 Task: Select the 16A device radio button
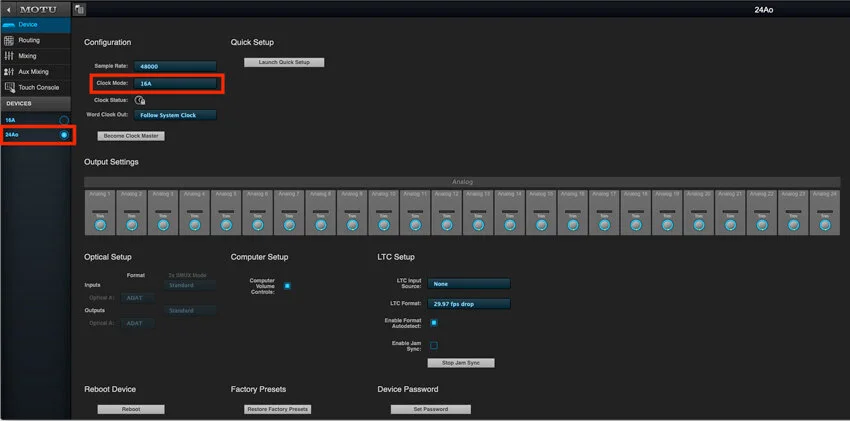64,120
